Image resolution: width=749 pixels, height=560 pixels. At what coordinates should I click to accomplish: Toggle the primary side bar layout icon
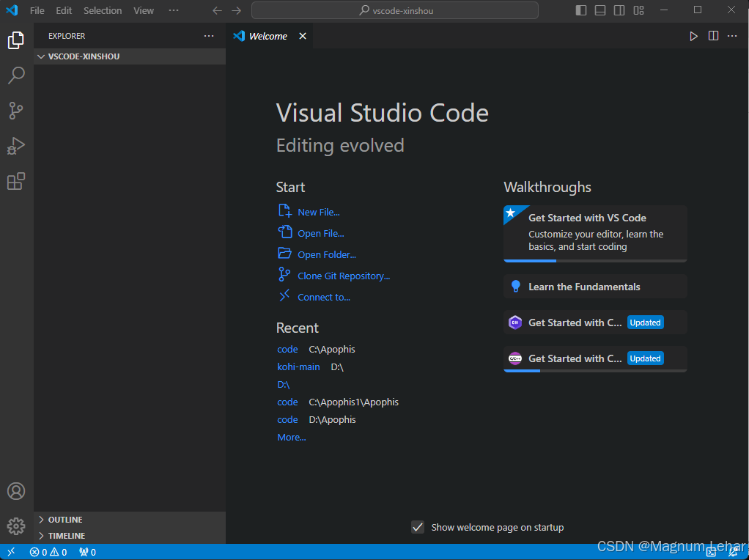tap(581, 10)
